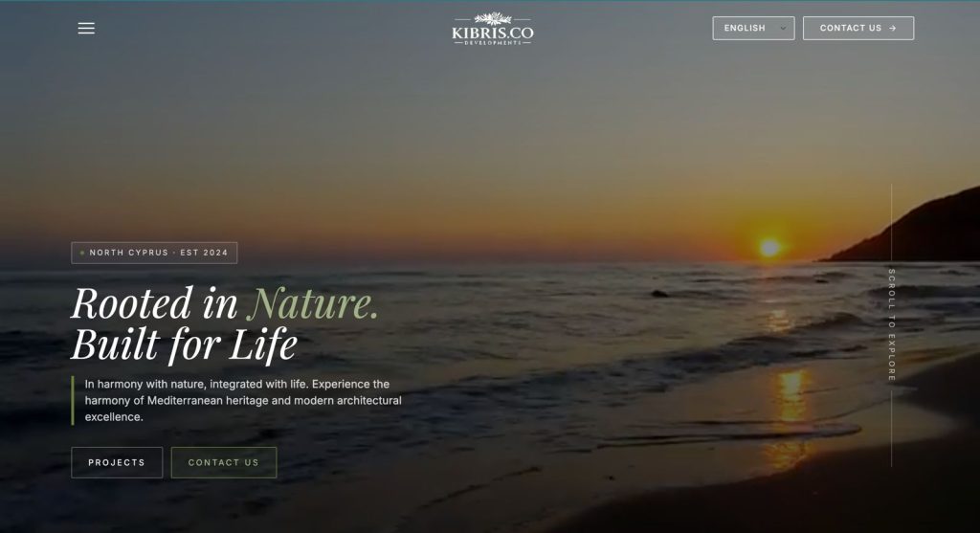Click the harmony with nature paragraph text
Viewport: 980px width, 533px height.
[x=243, y=401]
